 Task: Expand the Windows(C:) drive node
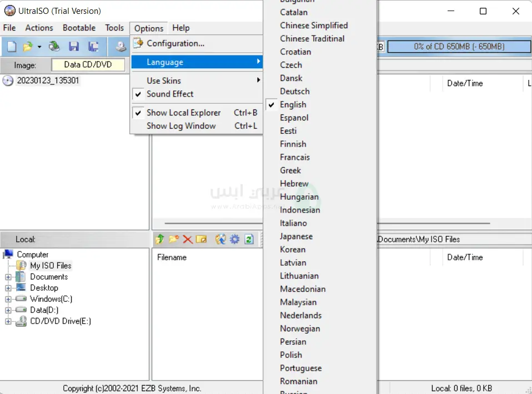8,299
